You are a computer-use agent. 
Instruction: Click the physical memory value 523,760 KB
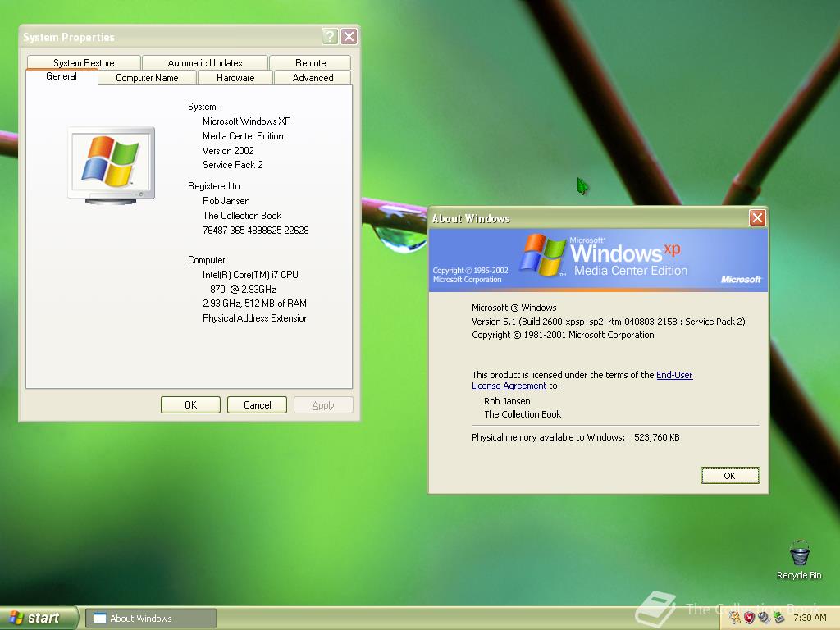[x=657, y=437]
